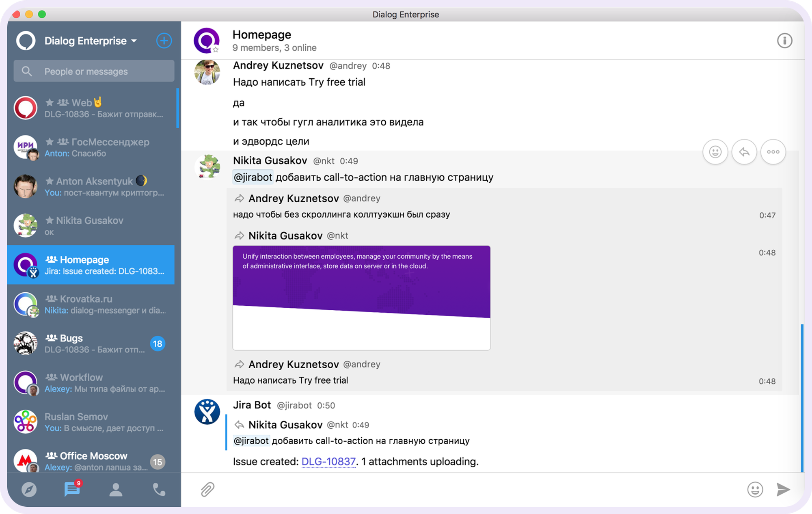Open the Web group chat

(92, 108)
